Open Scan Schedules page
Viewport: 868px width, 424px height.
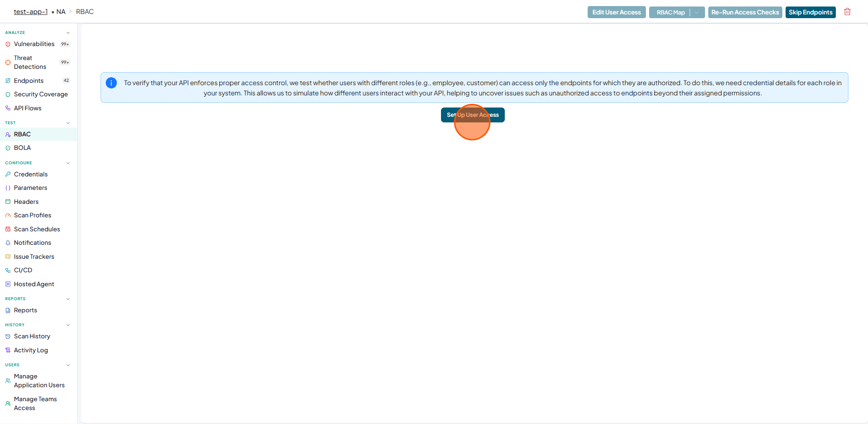tap(37, 229)
